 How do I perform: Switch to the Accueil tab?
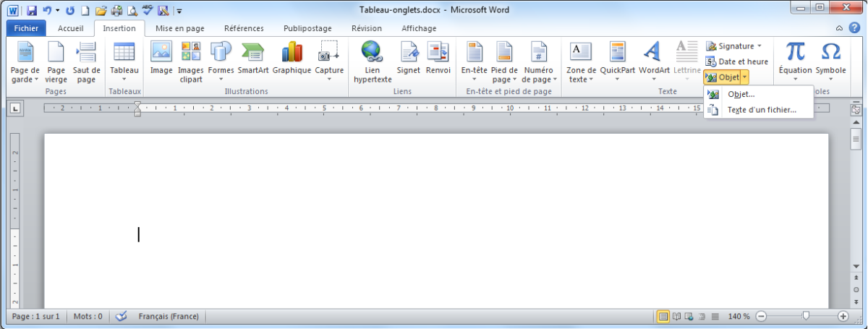tap(71, 28)
